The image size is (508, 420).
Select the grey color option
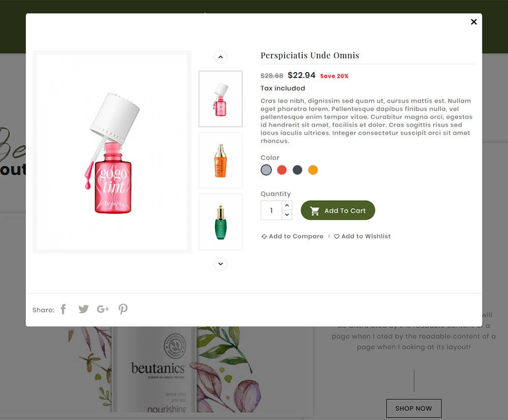[x=266, y=170]
